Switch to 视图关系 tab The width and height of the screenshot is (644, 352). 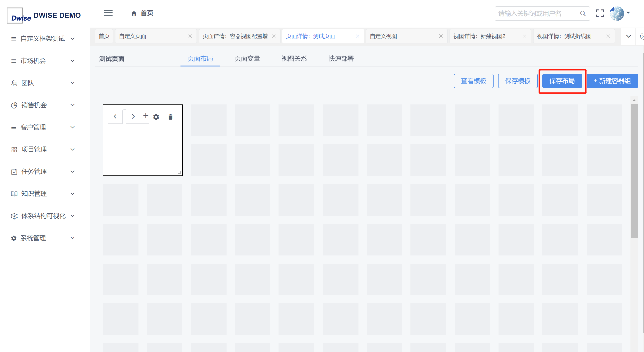click(x=294, y=59)
